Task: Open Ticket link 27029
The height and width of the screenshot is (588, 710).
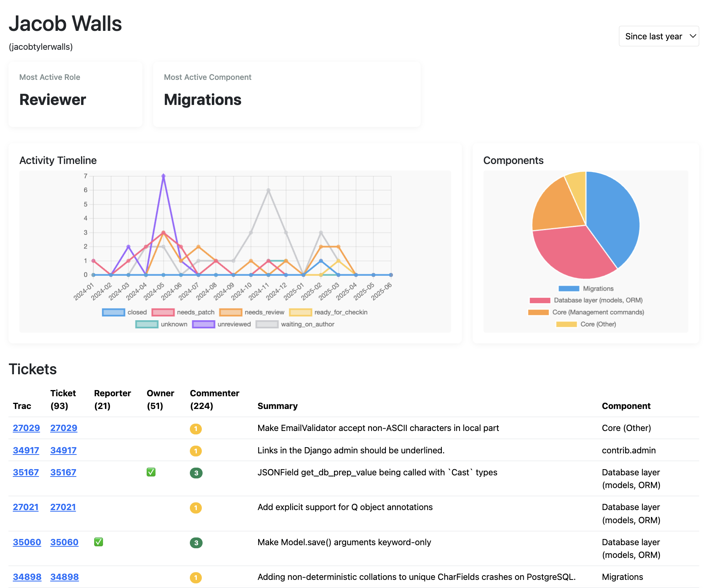Action: 64,428
